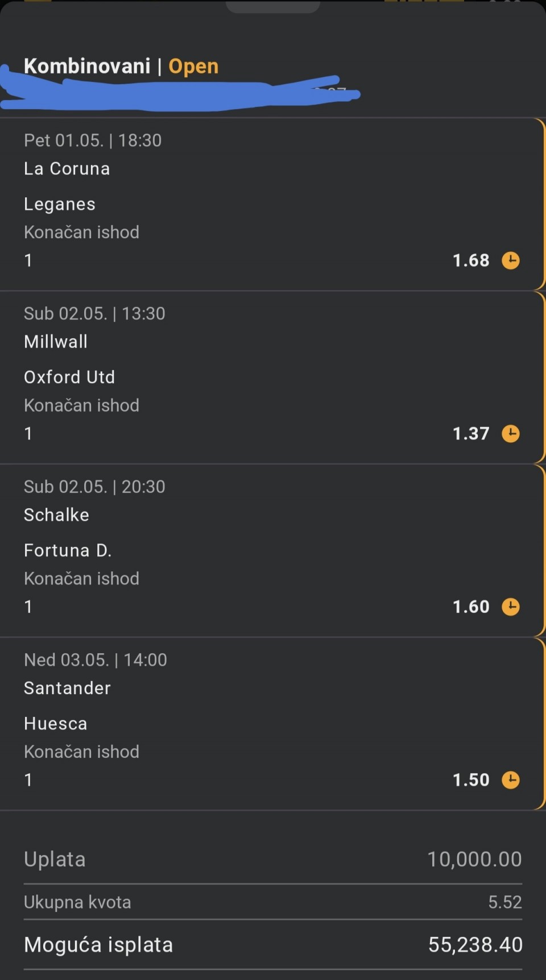
Task: Tap the Moguća isplata amount 55,238.40
Action: pyautogui.click(x=475, y=945)
